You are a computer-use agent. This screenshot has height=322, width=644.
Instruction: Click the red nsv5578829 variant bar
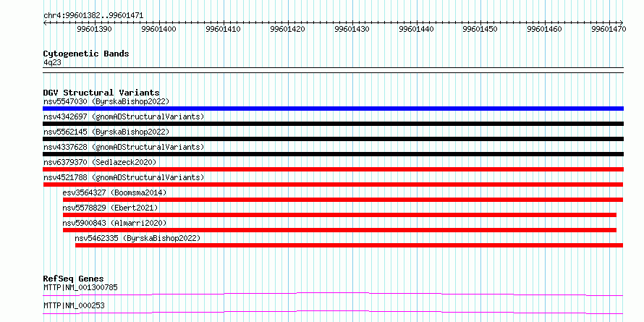339,215
